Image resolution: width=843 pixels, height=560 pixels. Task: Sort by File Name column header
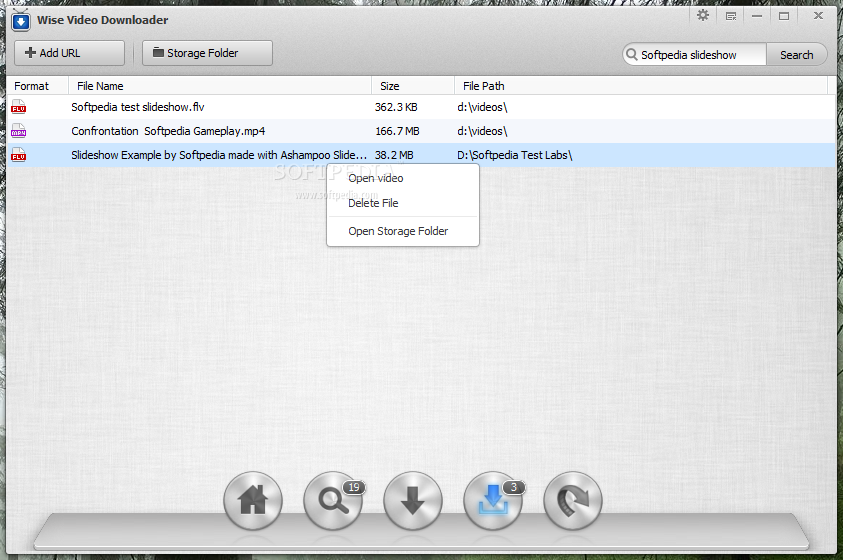220,86
